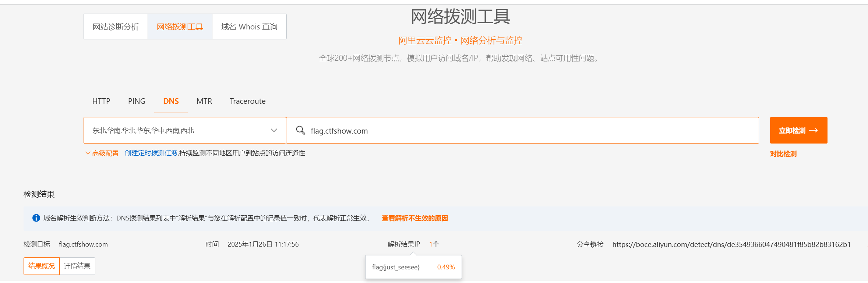The image size is (868, 283).
Task: Open 域名 Whois 查询 tab
Action: (x=249, y=27)
